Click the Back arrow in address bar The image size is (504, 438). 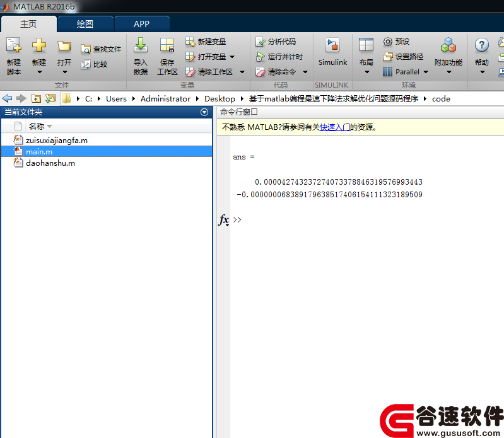[7, 98]
